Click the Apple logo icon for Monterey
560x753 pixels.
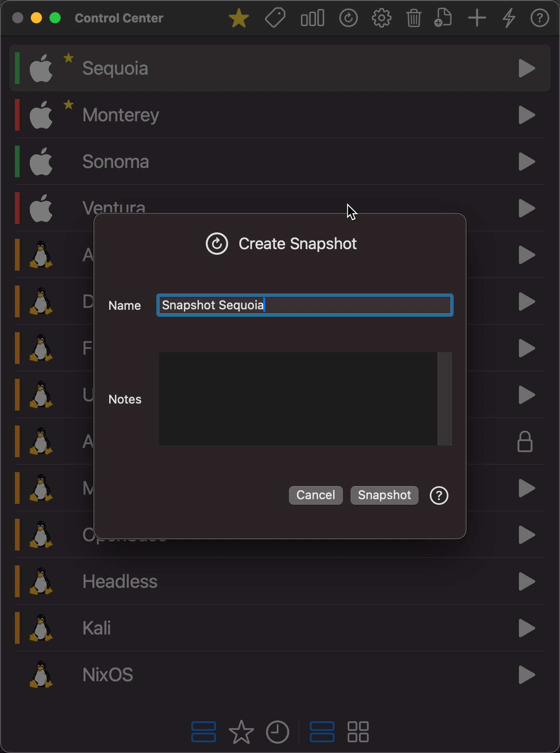pyautogui.click(x=41, y=115)
